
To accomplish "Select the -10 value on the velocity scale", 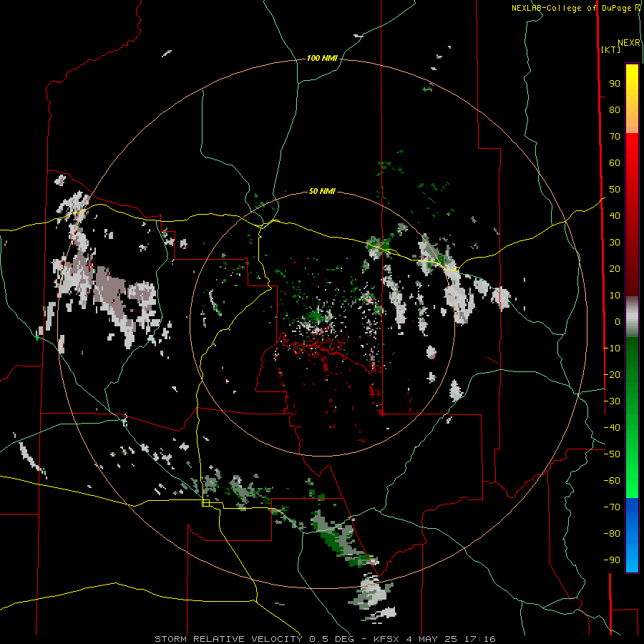I will 612,348.
